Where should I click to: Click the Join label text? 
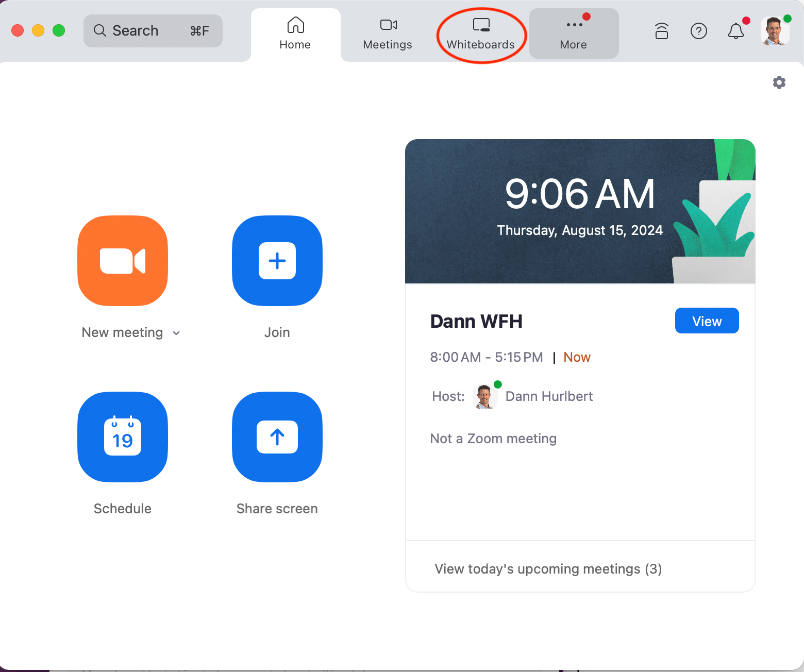click(x=277, y=332)
